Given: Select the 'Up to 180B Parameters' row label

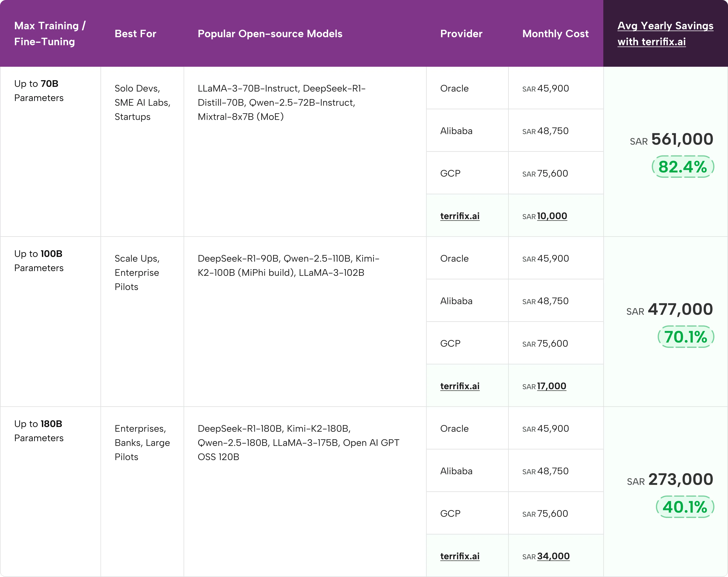Looking at the screenshot, I should coord(38,431).
